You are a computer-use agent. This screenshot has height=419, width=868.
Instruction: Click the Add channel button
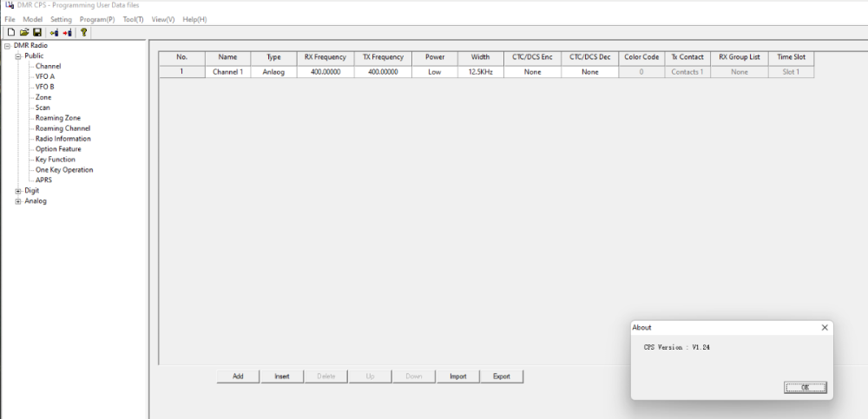point(238,376)
